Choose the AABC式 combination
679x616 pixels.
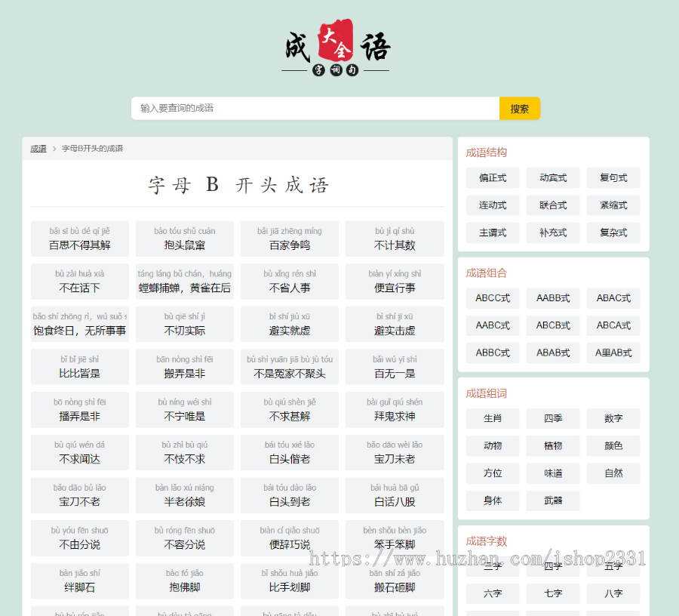pyautogui.click(x=493, y=325)
